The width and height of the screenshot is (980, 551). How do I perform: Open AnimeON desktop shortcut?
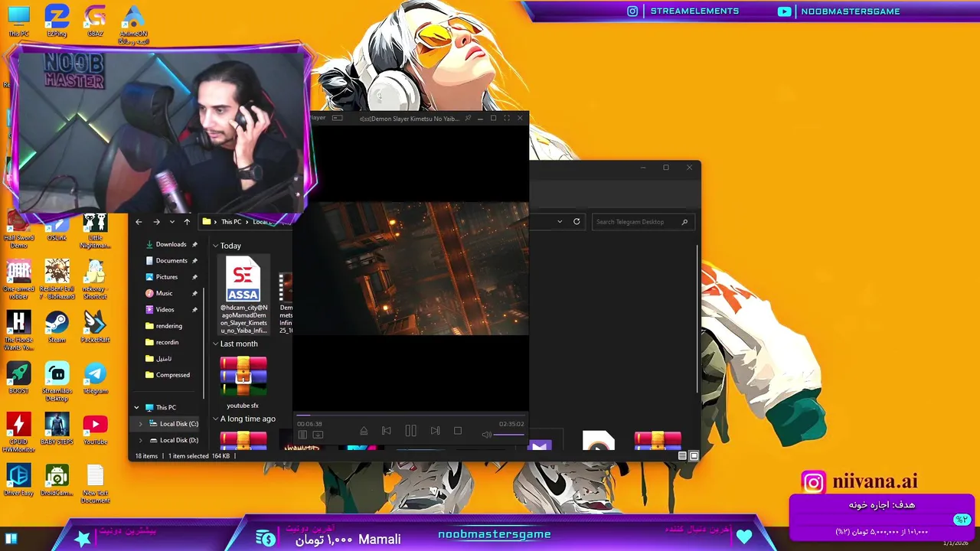(x=133, y=24)
